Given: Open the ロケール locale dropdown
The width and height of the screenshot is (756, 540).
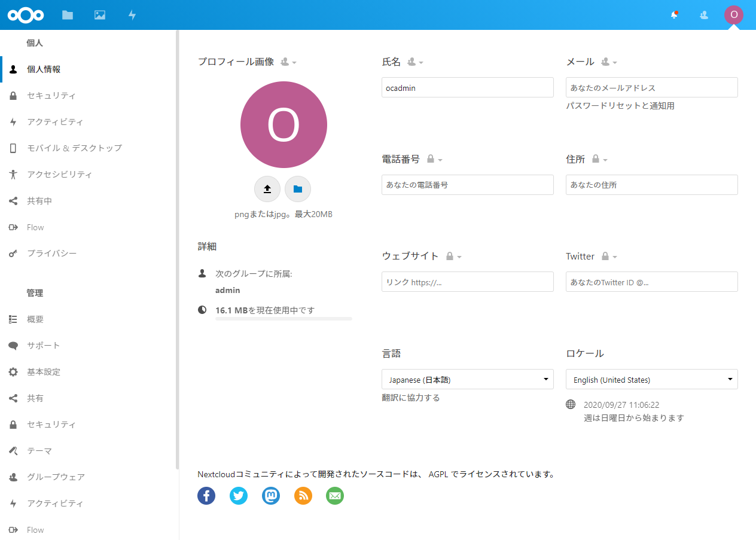Looking at the screenshot, I should pyautogui.click(x=652, y=379).
